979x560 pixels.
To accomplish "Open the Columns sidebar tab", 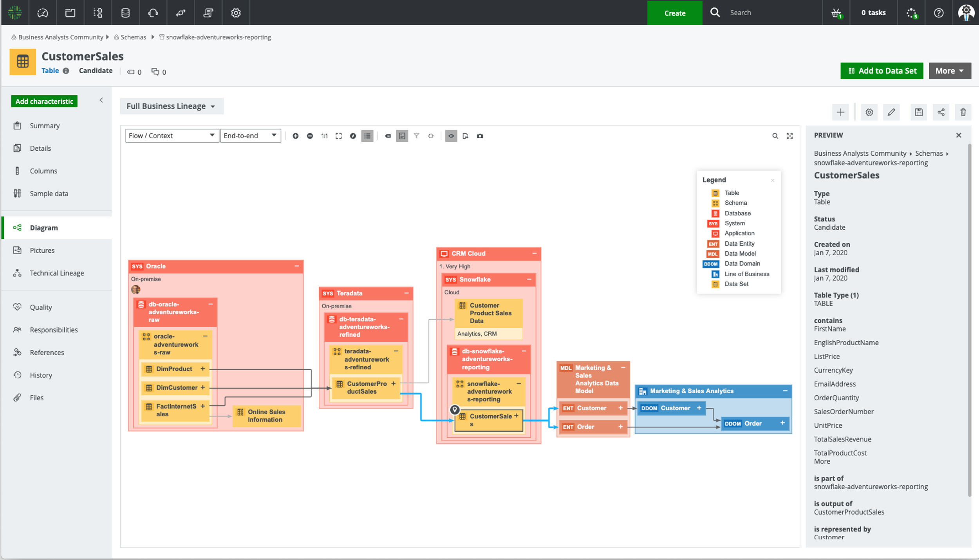I will point(43,171).
